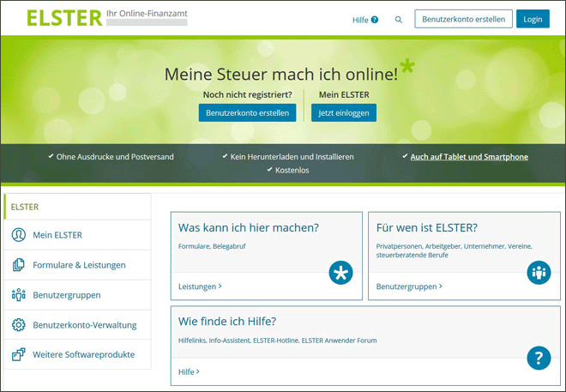Click 'Für wen ist ELSTER?' heading
566x392 pixels.
pyautogui.click(x=427, y=227)
